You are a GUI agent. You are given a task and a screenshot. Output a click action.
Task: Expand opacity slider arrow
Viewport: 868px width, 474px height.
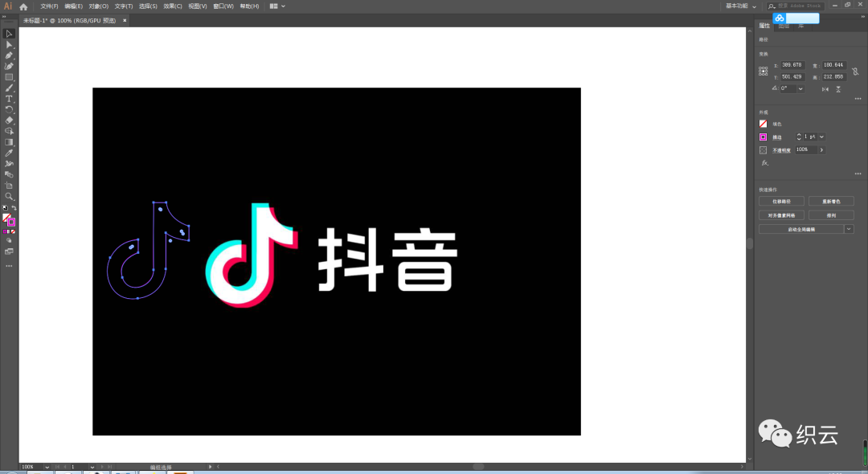(821, 150)
